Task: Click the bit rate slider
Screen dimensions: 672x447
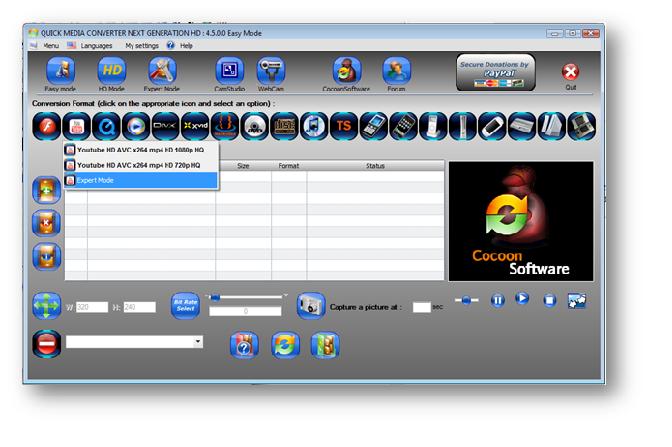Action: coord(245,297)
